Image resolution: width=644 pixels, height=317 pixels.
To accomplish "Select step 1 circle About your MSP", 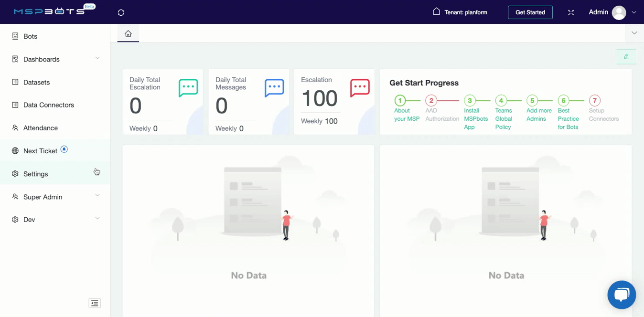I will pyautogui.click(x=400, y=101).
